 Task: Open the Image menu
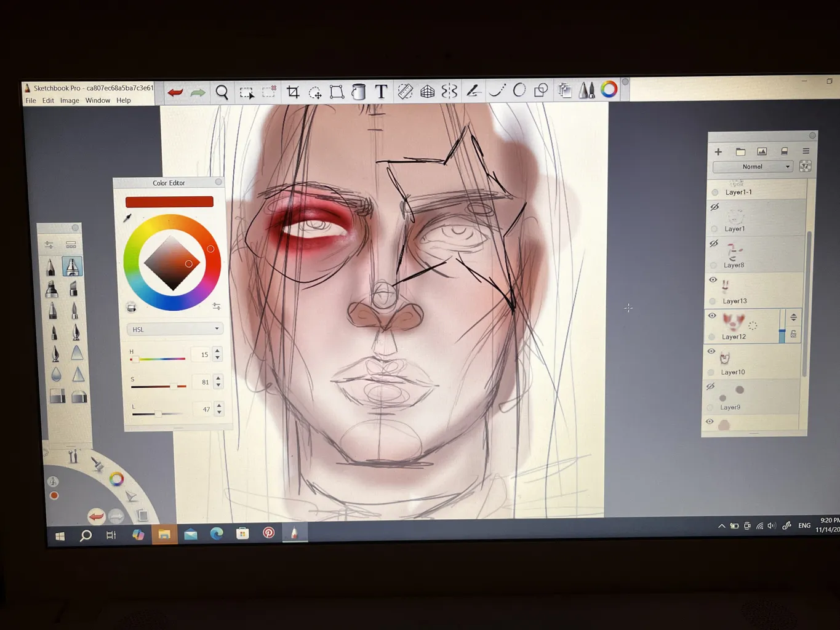pos(70,100)
